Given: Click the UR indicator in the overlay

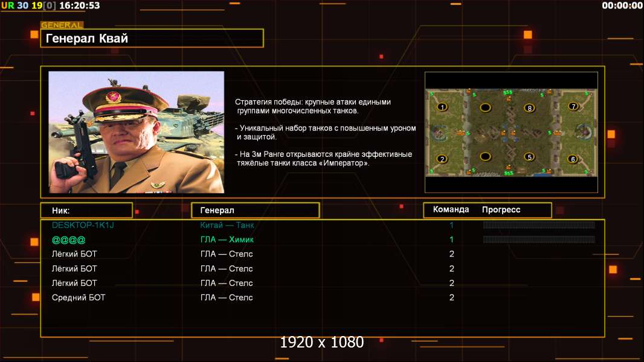Looking at the screenshot, I should click(x=7, y=5).
